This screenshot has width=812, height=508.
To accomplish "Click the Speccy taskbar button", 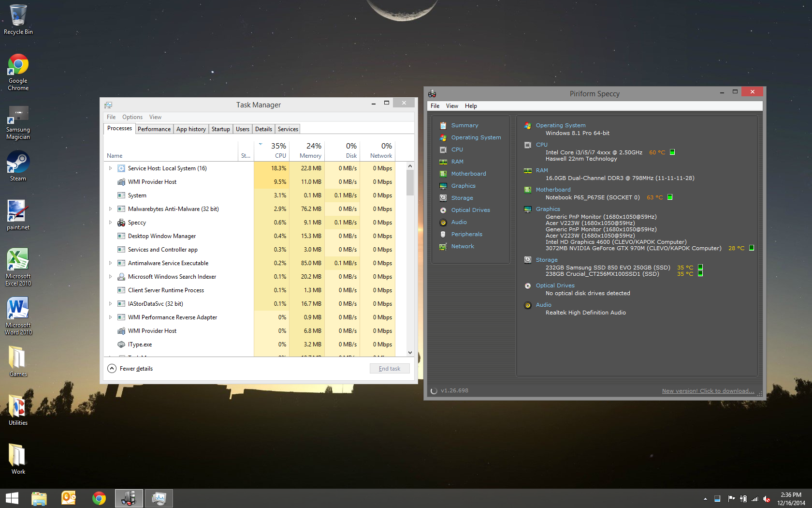I will click(x=129, y=498).
